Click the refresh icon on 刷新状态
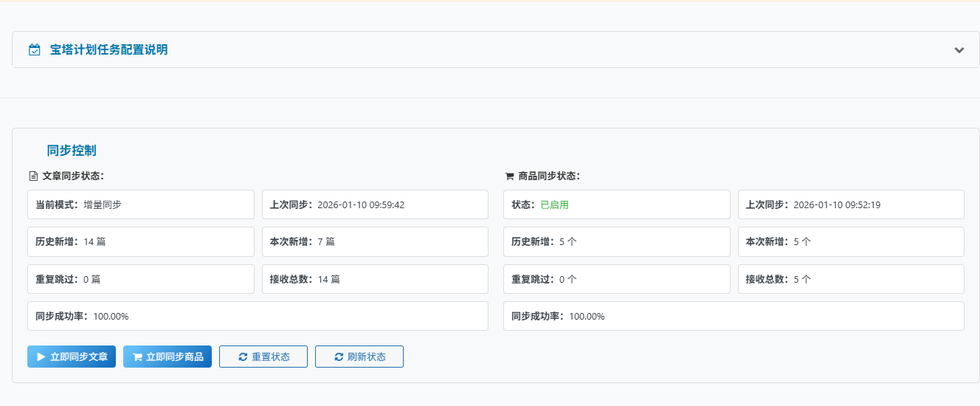This screenshot has width=980, height=406. (x=339, y=357)
